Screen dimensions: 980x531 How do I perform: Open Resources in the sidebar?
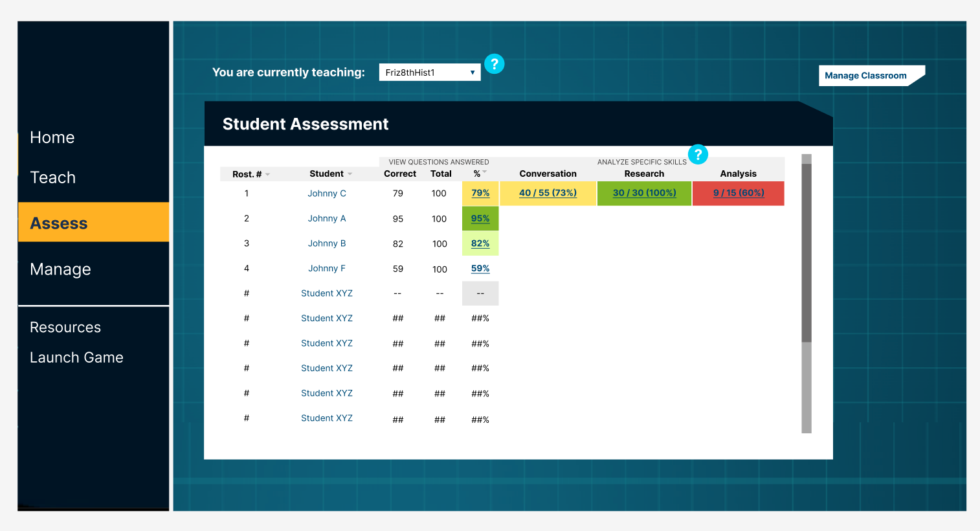click(65, 327)
